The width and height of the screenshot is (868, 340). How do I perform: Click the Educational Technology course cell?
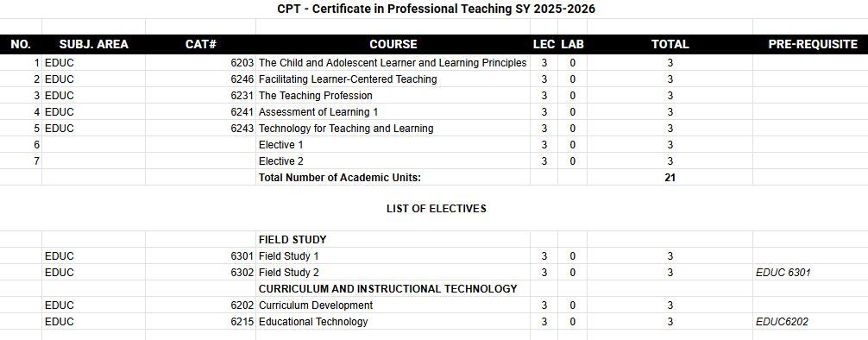point(393,322)
